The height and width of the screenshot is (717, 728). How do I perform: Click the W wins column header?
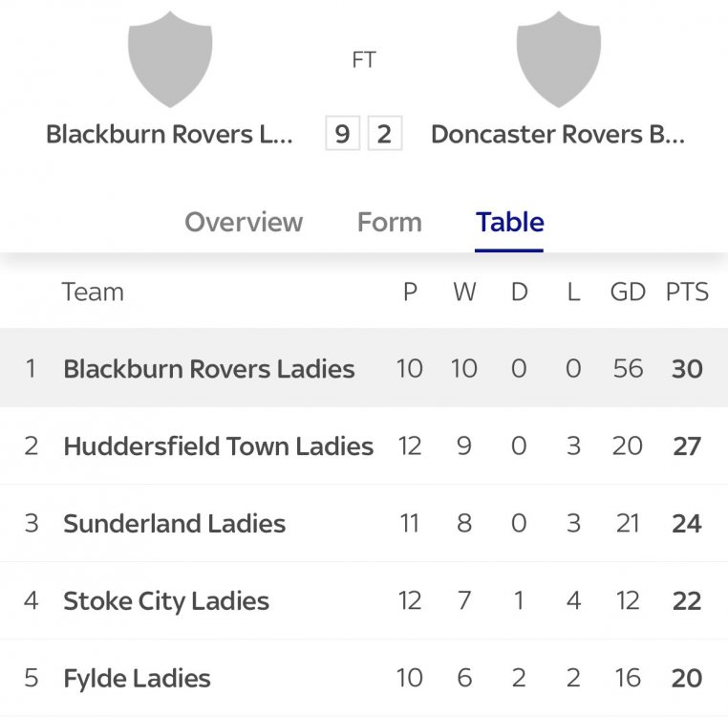tap(464, 293)
